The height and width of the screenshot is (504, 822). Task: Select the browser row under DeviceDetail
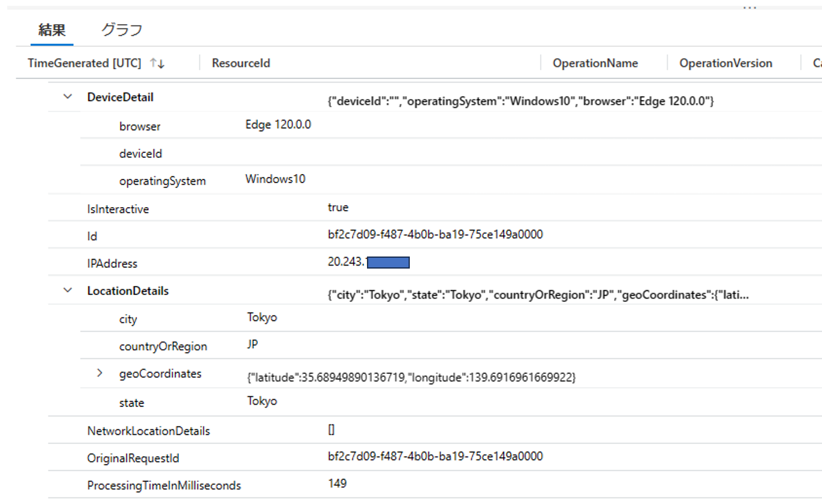tap(140, 126)
